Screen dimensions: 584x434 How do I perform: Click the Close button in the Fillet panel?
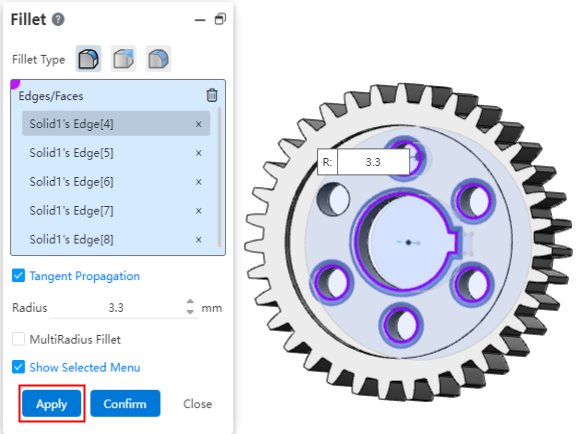[x=197, y=404]
